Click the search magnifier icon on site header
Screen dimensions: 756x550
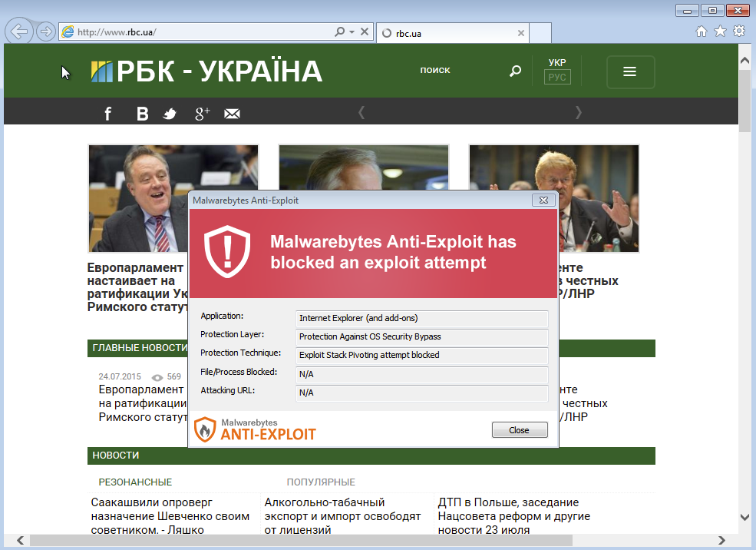click(515, 71)
